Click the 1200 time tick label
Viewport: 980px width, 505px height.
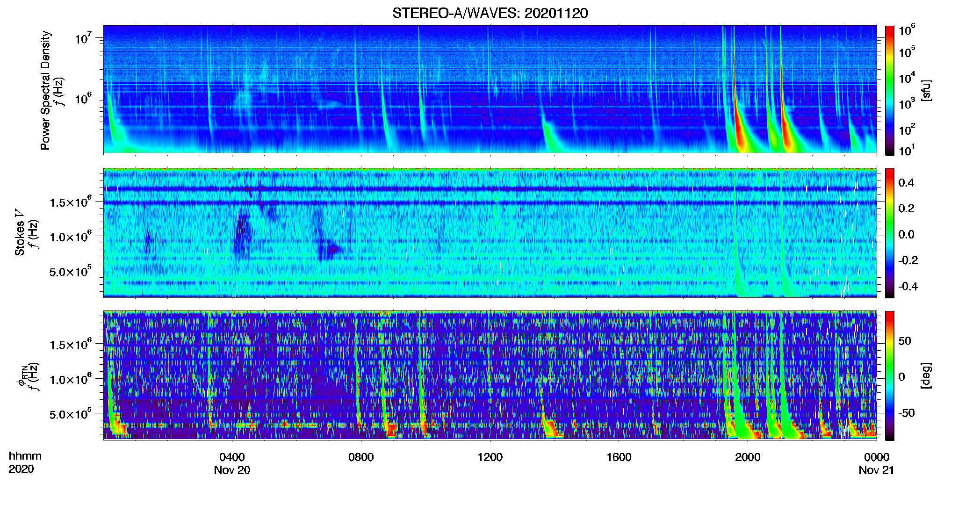490,457
